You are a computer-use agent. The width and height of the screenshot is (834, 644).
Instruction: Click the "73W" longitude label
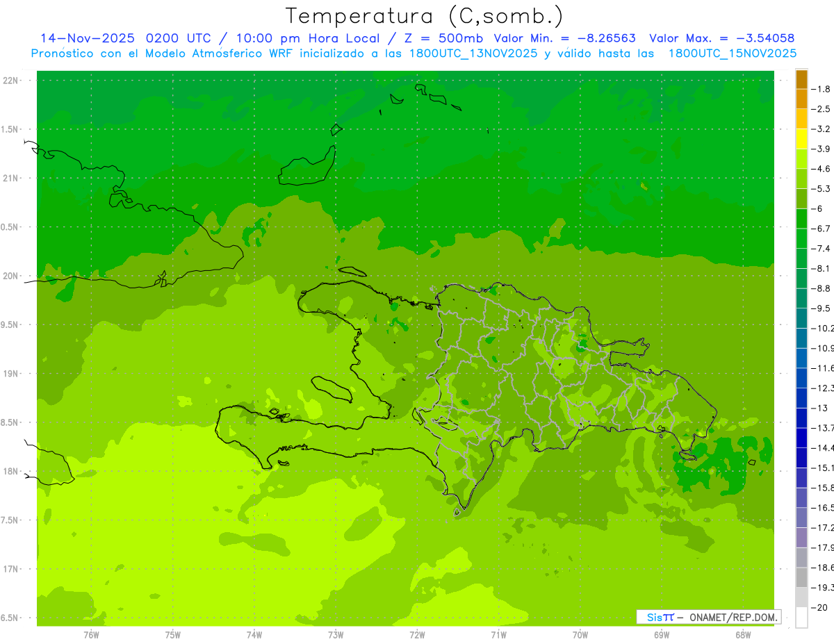click(x=336, y=635)
